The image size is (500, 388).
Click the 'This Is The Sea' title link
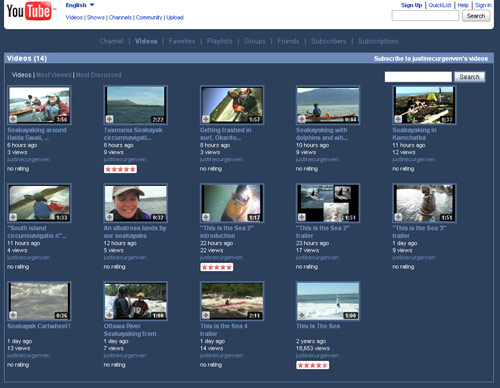[x=318, y=326]
